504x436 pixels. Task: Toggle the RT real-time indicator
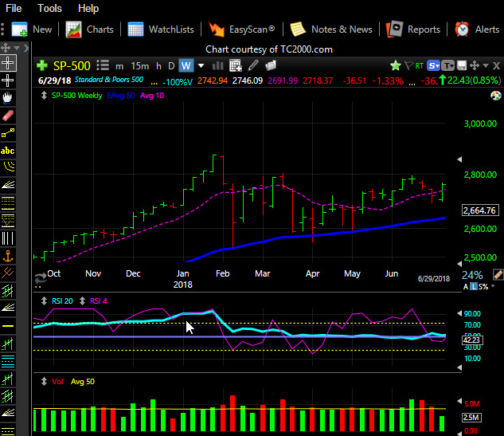[x=419, y=66]
